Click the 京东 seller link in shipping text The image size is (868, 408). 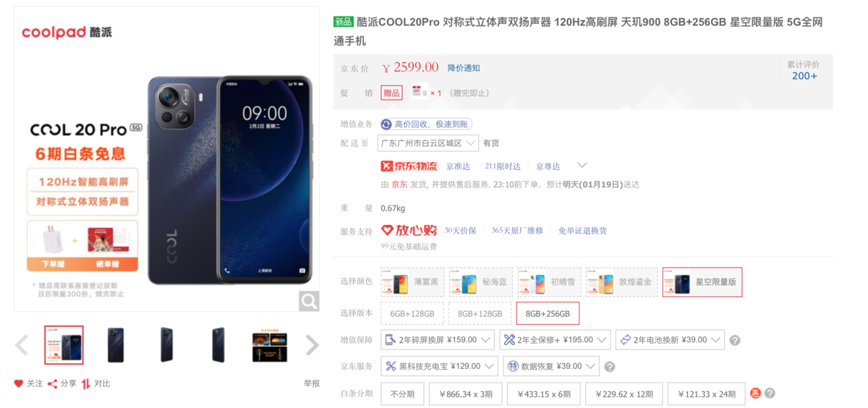coord(399,184)
